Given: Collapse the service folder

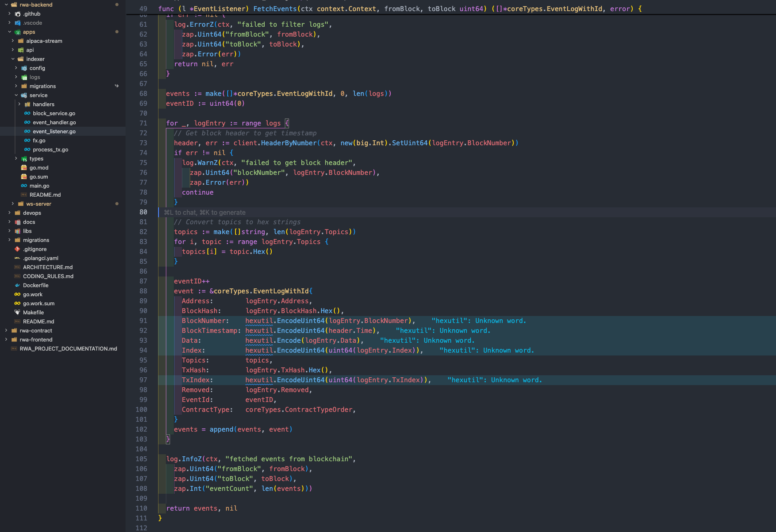Looking at the screenshot, I should pos(16,95).
